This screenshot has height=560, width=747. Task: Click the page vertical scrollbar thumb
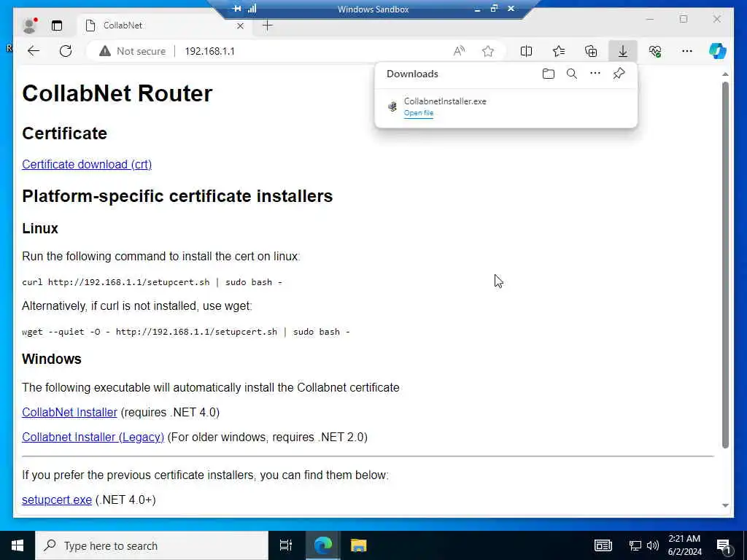point(725,265)
